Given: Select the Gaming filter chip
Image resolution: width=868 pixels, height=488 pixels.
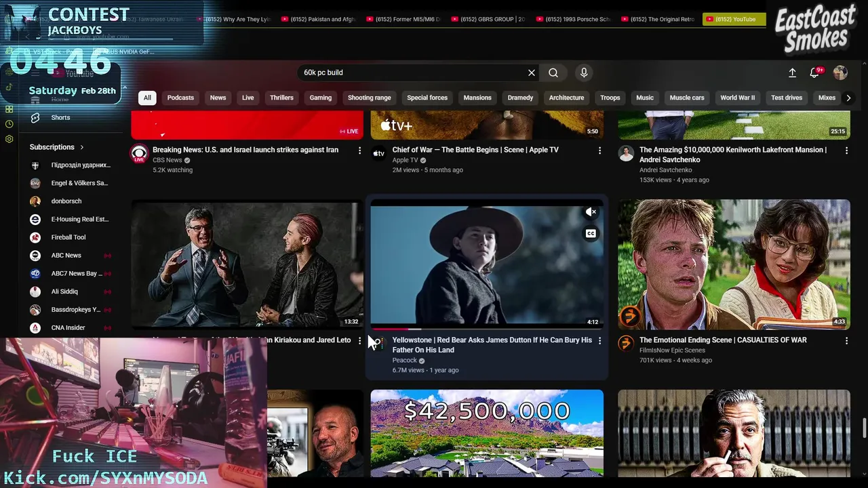Looking at the screenshot, I should 321,98.
